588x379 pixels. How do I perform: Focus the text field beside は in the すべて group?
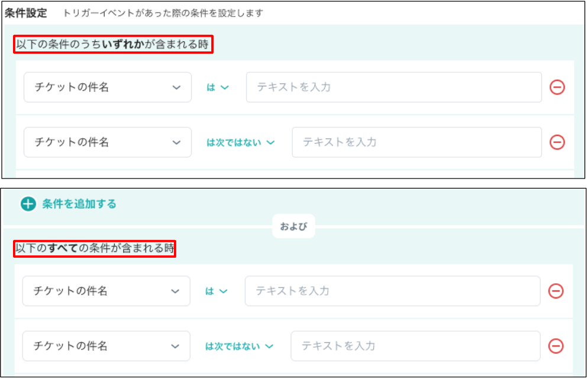[393, 291]
